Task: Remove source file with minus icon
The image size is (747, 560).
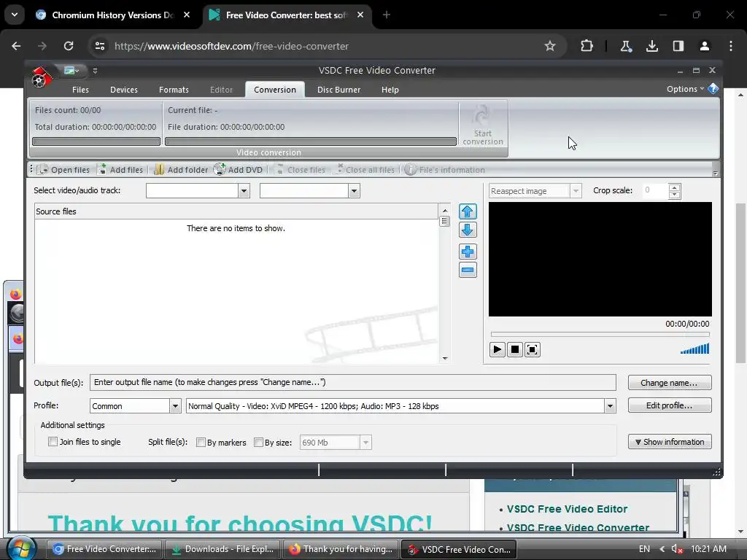Action: click(468, 270)
